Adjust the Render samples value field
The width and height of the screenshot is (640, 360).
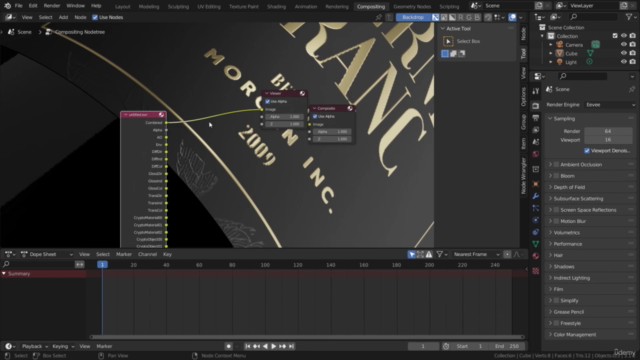608,131
